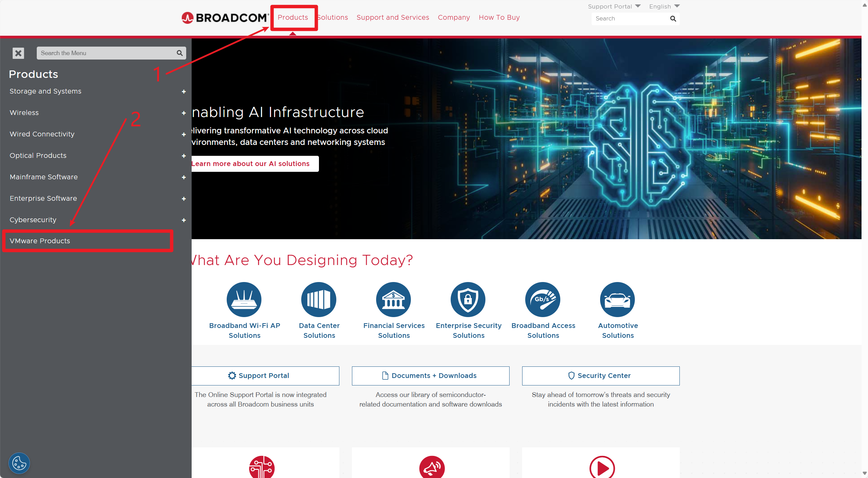The image size is (868, 478).
Task: Click the Automotive Solutions car icon
Action: click(x=617, y=299)
